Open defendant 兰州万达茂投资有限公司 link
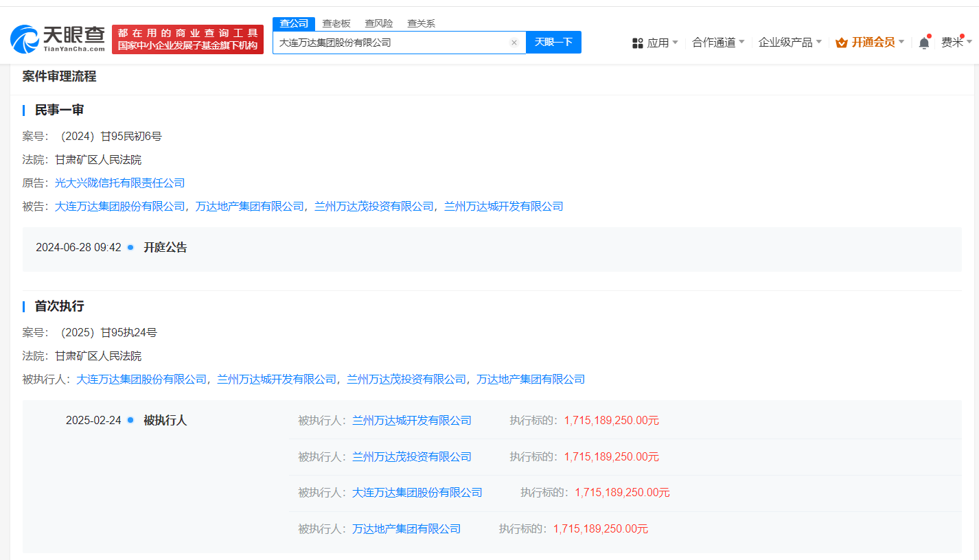Image resolution: width=979 pixels, height=560 pixels. [x=374, y=207]
